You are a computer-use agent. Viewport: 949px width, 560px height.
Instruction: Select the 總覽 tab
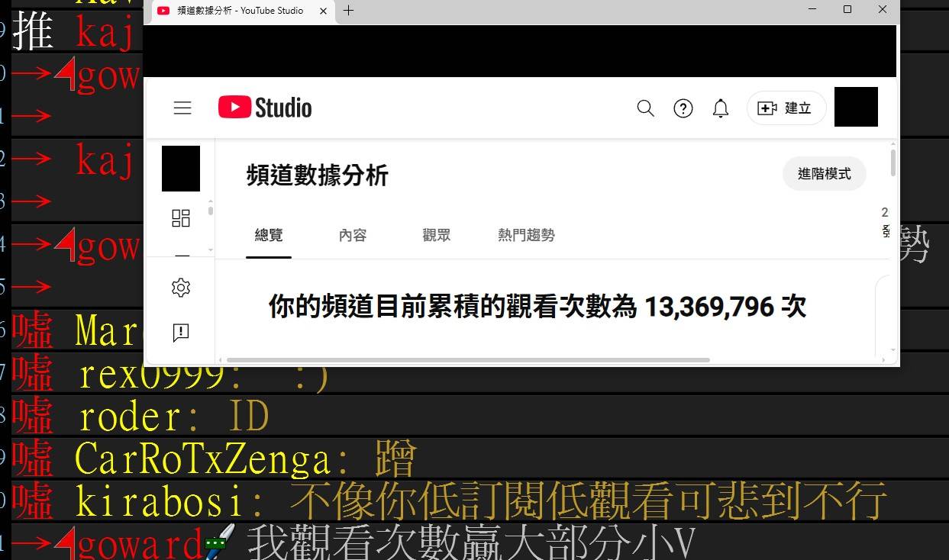coord(269,235)
